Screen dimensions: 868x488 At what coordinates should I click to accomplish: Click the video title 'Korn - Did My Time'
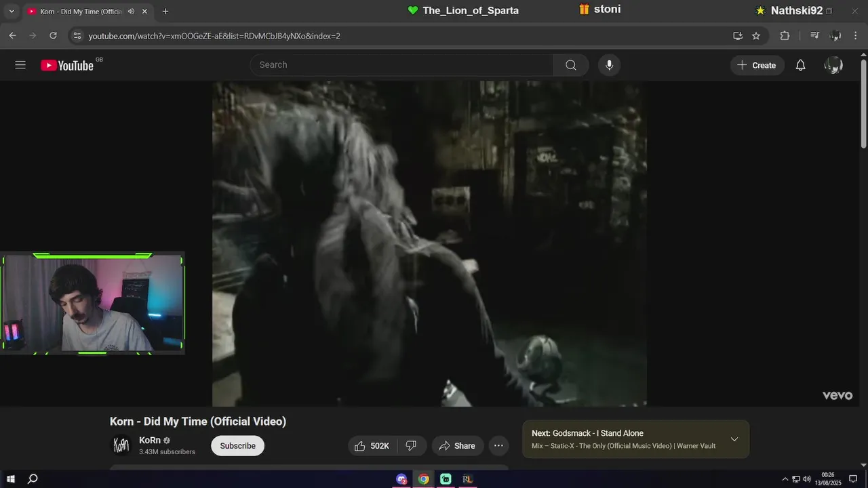point(198,422)
